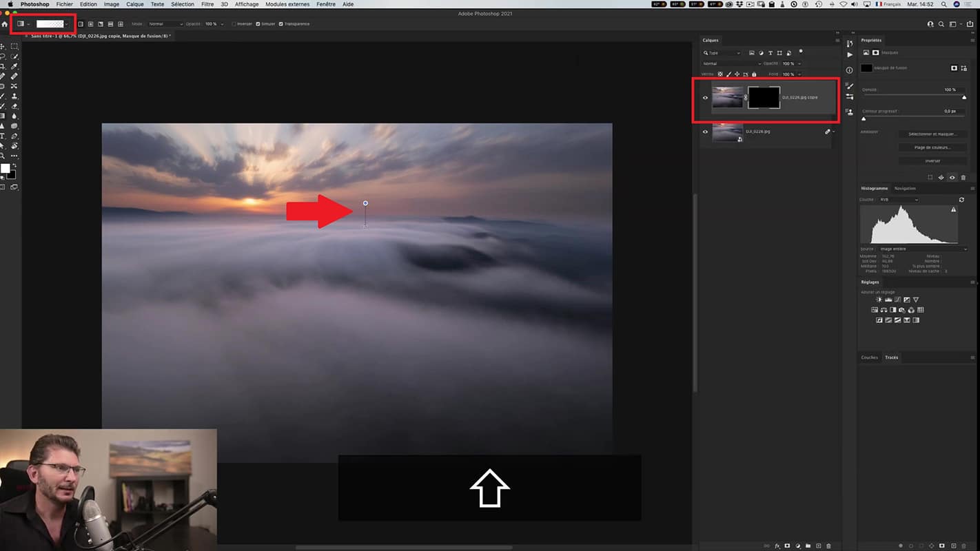Open the layer filter Type dropdown
The width and height of the screenshot is (980, 551).
[722, 53]
